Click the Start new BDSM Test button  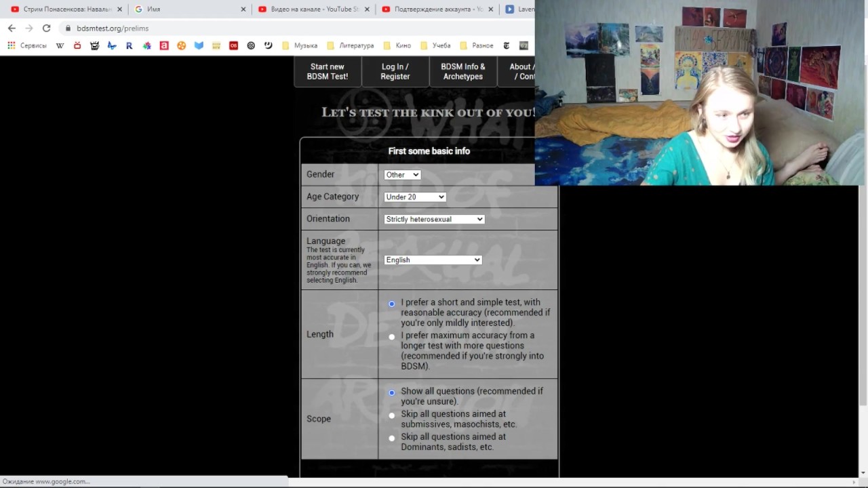pos(328,72)
